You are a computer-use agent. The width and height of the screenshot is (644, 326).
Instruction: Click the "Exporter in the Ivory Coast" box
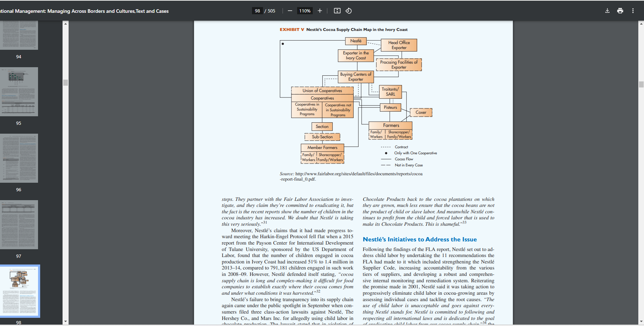pos(356,55)
